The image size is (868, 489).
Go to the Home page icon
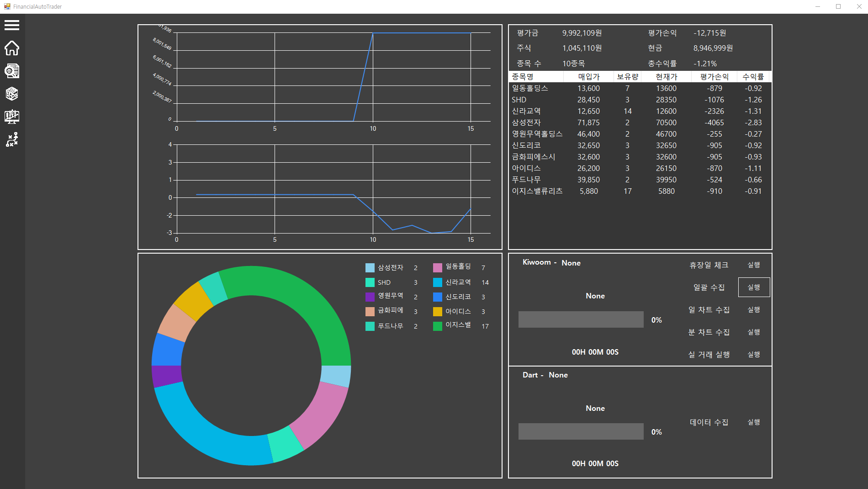pos(12,48)
